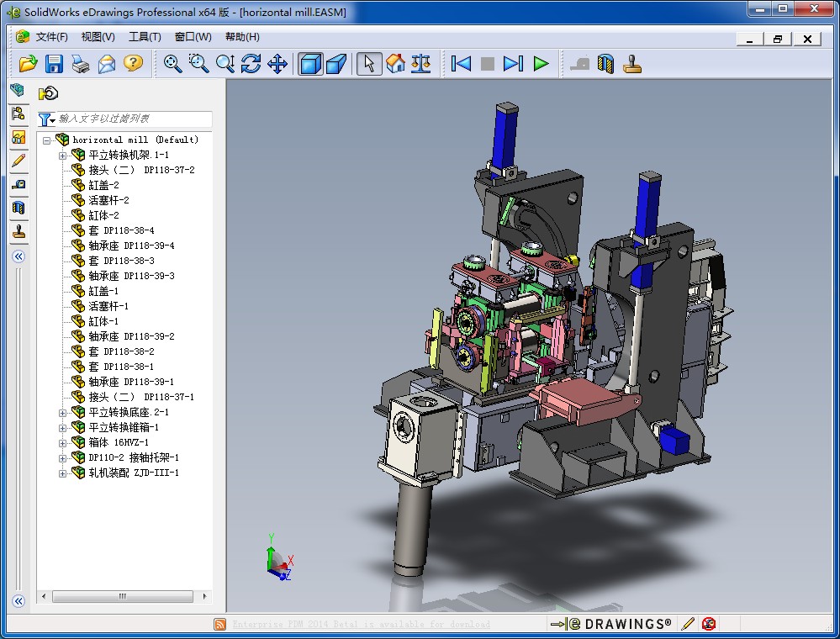Activate the Rotate view tool
This screenshot has height=639, width=840.
(x=251, y=64)
